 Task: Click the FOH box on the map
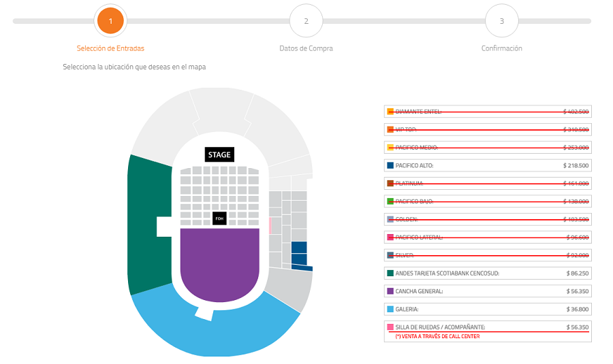tap(219, 218)
